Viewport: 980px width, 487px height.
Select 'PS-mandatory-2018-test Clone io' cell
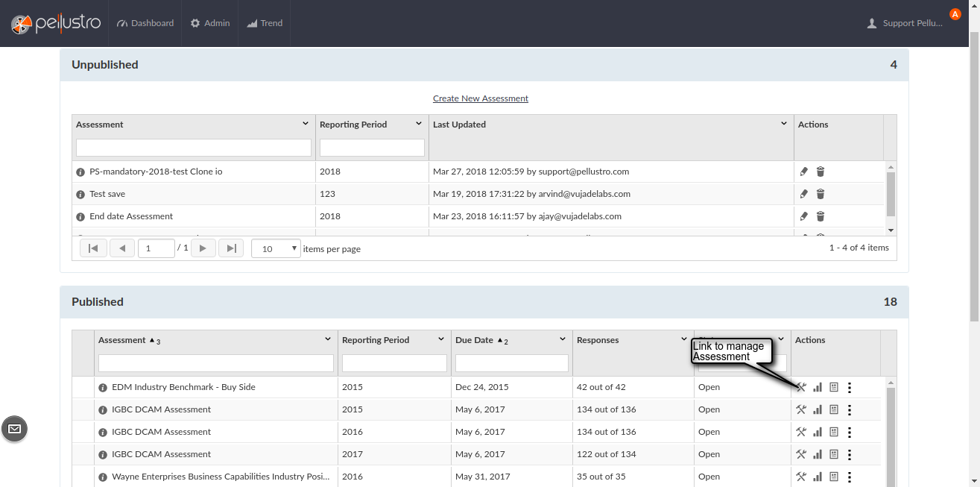[x=194, y=172]
